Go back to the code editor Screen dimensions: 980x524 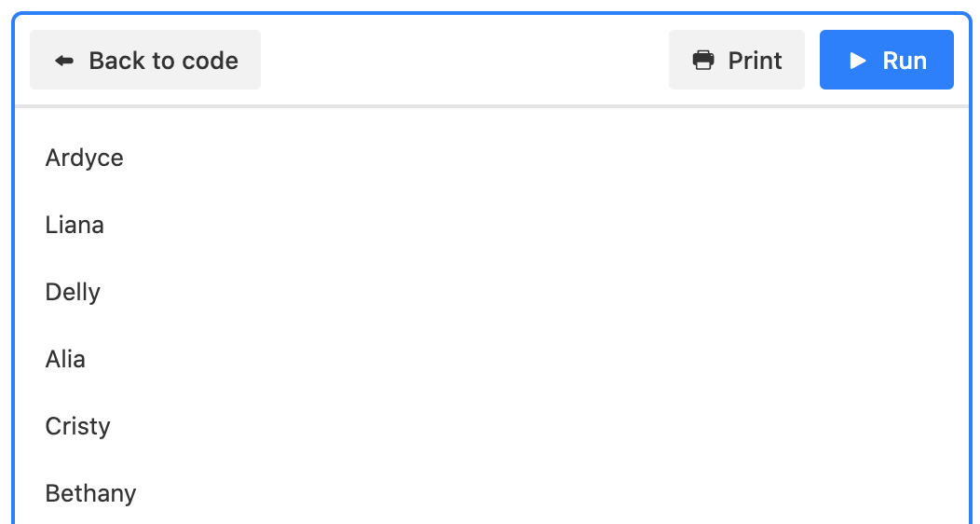point(145,60)
